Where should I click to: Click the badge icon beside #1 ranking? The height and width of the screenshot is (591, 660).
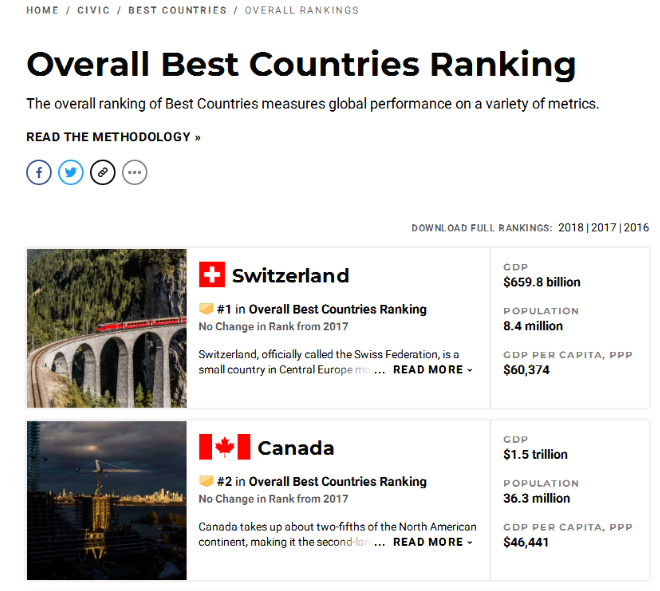(x=206, y=309)
